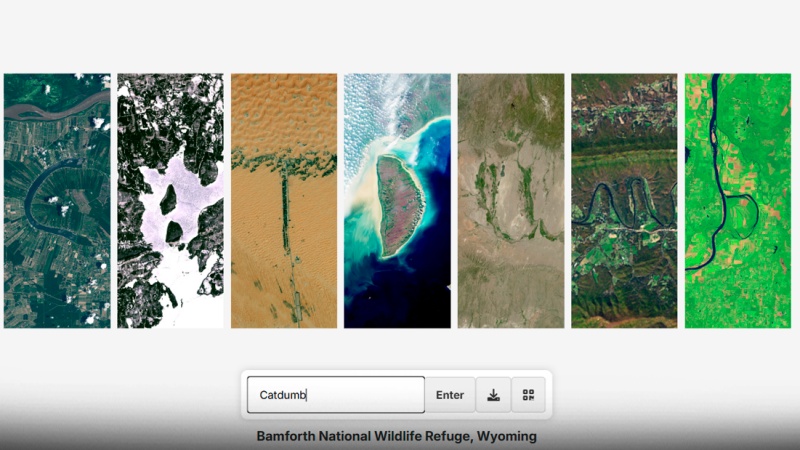Select the black-and-white frozen lake image
This screenshot has width=800, height=450.
(170, 201)
